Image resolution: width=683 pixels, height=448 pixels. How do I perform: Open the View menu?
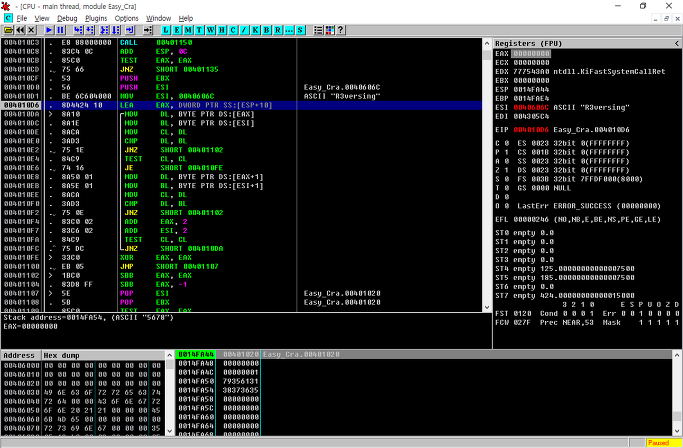click(x=42, y=18)
